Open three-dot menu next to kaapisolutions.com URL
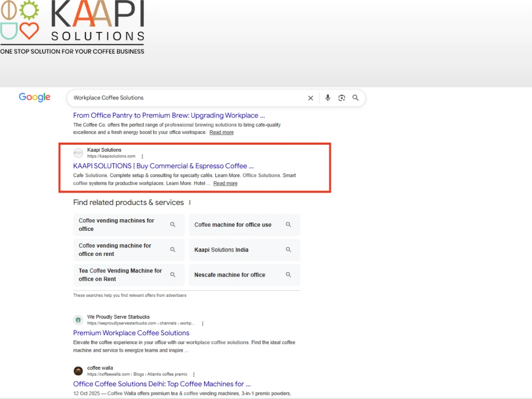This screenshot has width=532, height=399. point(142,156)
